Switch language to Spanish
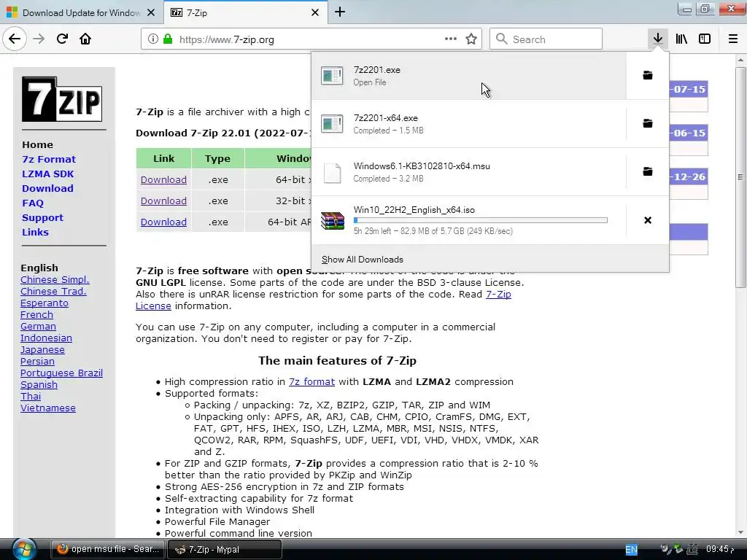 (x=39, y=384)
